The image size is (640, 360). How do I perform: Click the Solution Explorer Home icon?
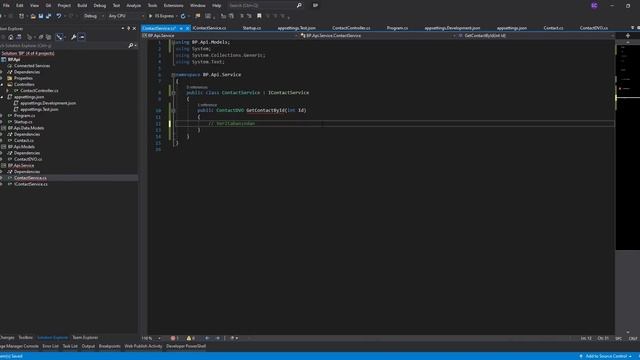11,37
